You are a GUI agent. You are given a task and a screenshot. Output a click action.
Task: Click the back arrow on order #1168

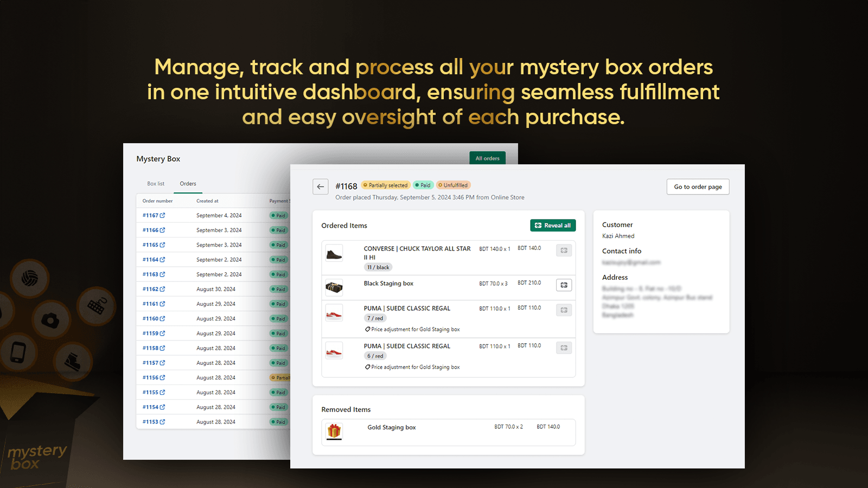320,187
